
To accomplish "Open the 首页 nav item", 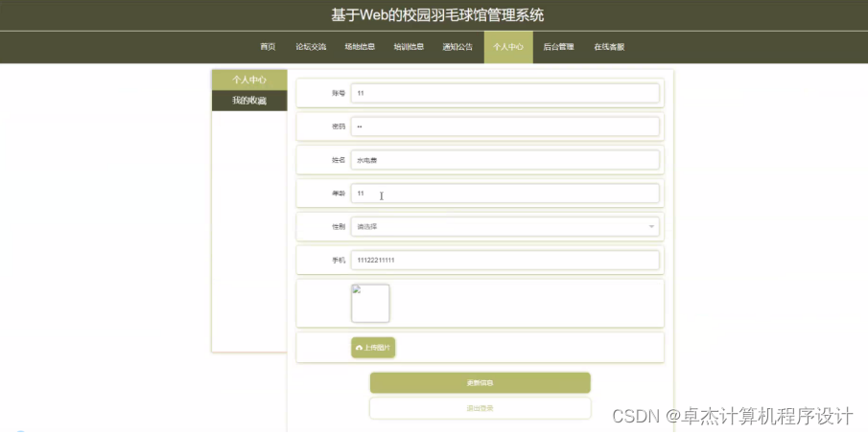I will click(x=268, y=47).
